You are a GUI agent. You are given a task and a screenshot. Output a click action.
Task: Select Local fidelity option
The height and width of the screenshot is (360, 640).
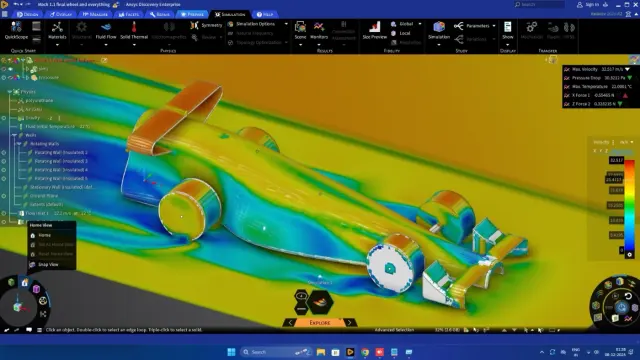401,33
